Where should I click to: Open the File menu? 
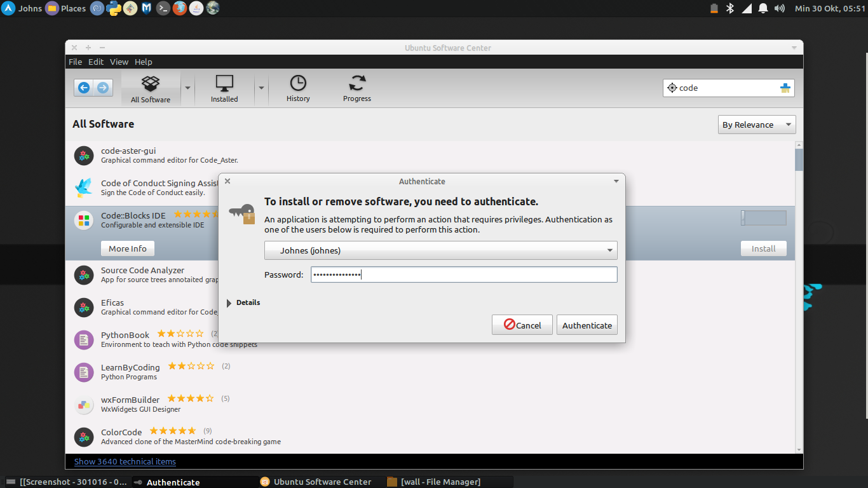click(x=75, y=62)
